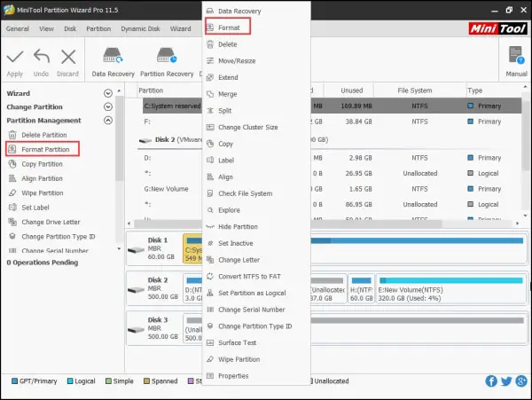Click the GPT/Primary legend color swatch

[14, 381]
